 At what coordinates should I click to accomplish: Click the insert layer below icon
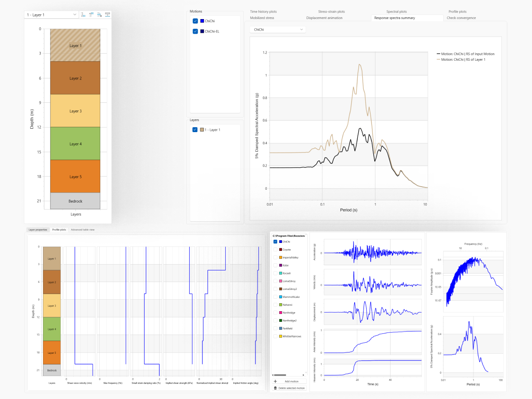tap(83, 15)
